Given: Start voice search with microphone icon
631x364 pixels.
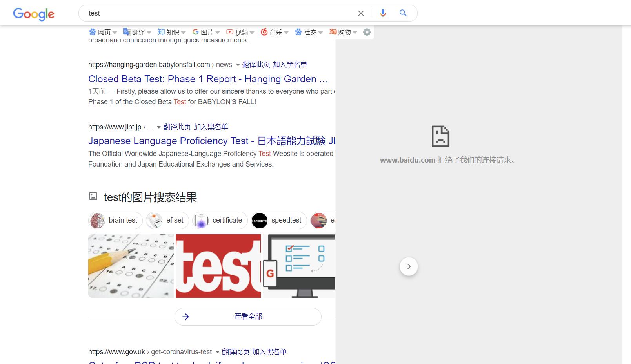Looking at the screenshot, I should pos(383,13).
